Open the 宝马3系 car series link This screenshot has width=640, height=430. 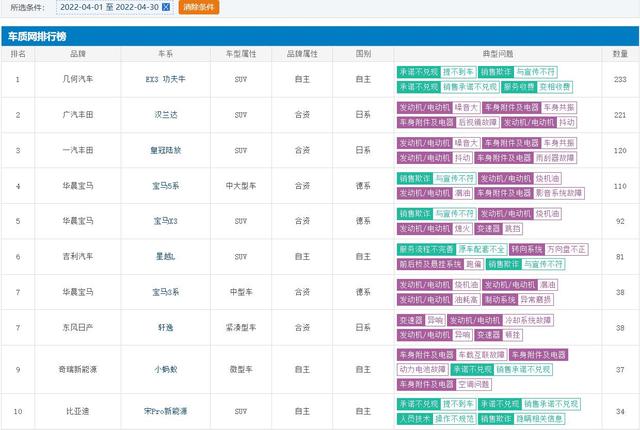pos(165,292)
